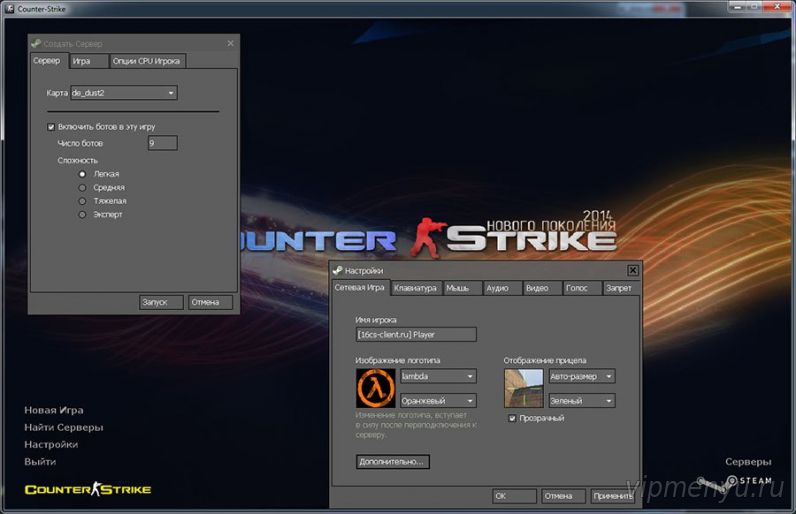The width and height of the screenshot is (796, 514).
Task: Switch to the Видео tab
Action: (542, 288)
